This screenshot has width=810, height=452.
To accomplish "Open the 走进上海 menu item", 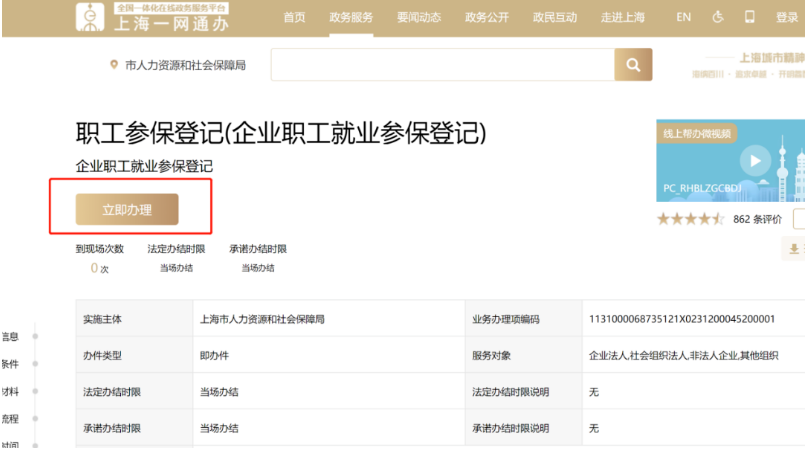I will tap(623, 17).
